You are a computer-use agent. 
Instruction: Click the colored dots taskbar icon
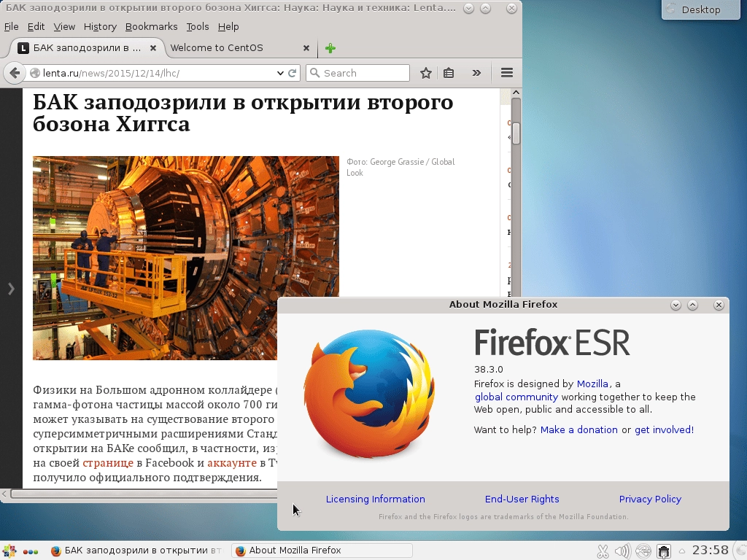click(x=31, y=551)
